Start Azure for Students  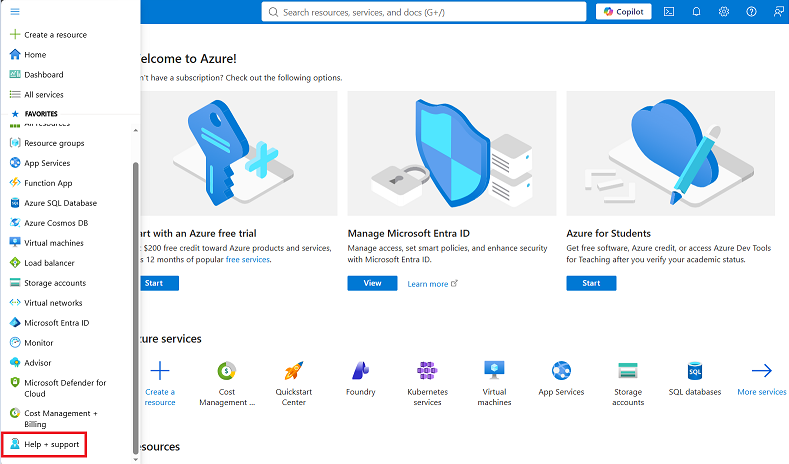coord(591,283)
